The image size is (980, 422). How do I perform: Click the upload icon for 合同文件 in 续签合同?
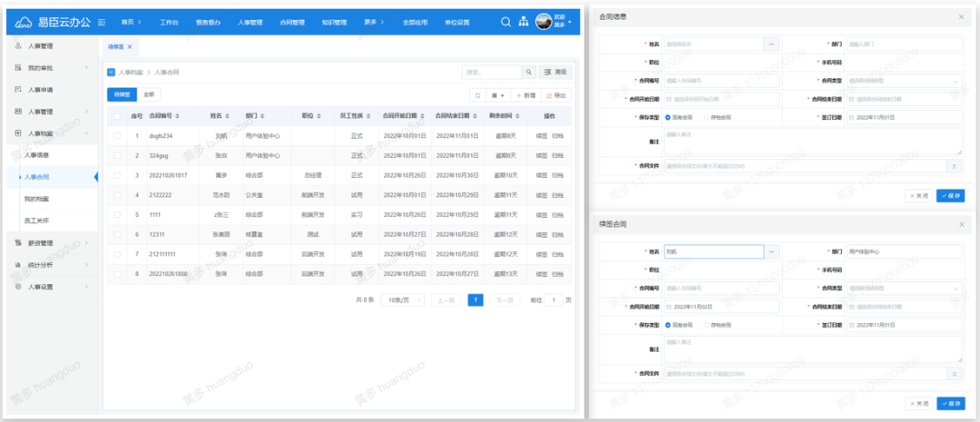point(954,374)
